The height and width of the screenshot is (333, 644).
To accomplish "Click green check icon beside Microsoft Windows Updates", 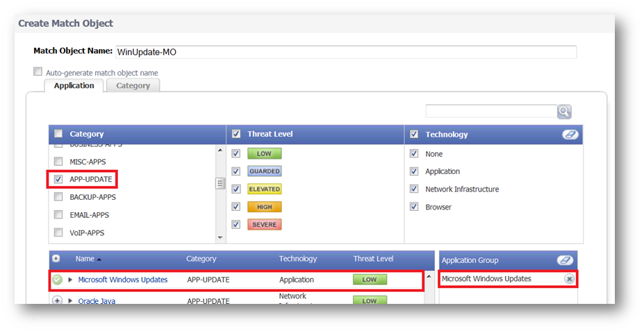I will point(57,280).
